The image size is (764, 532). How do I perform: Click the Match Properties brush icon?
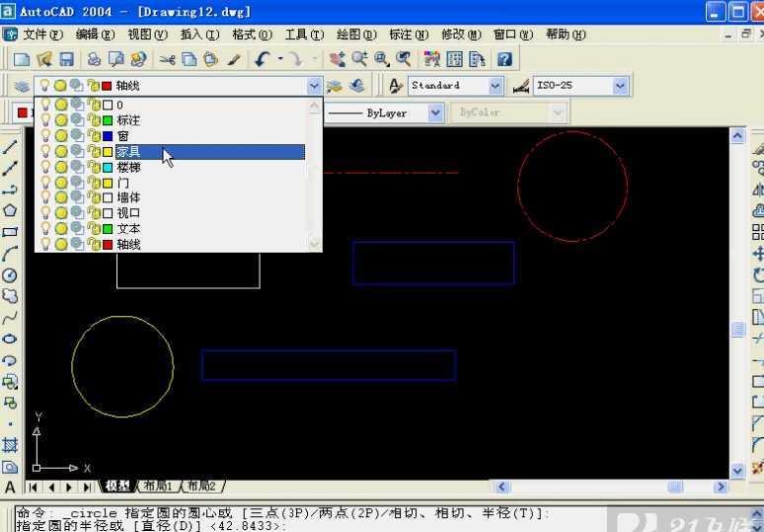(233, 59)
